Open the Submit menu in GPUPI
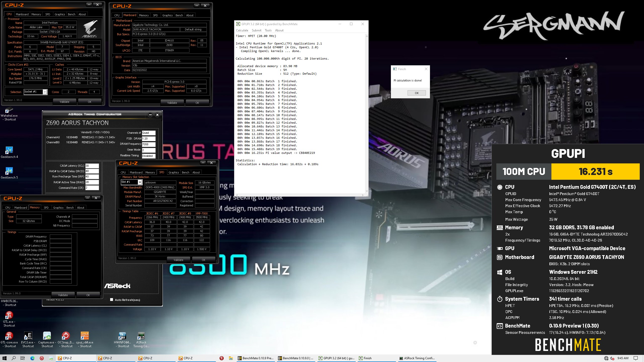This screenshot has height=362, width=644. click(x=257, y=30)
